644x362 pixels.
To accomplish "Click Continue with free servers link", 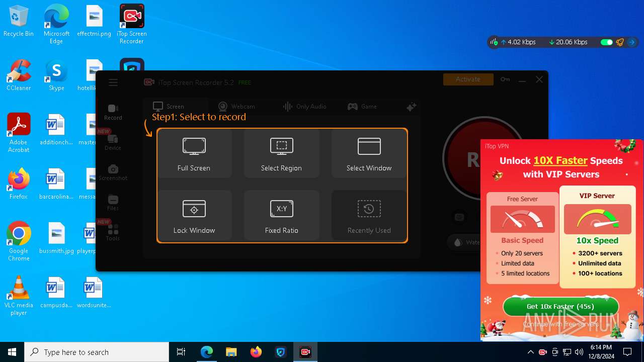I will [560, 324].
